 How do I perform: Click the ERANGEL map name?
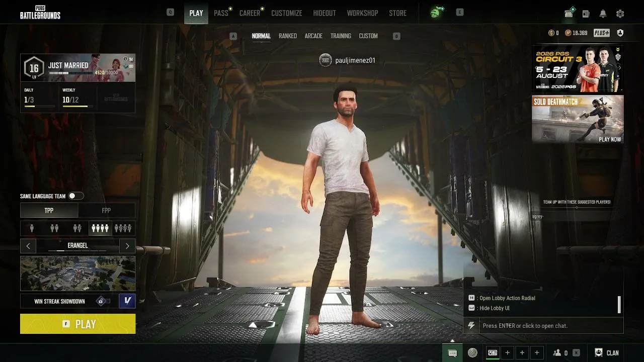coord(77,245)
